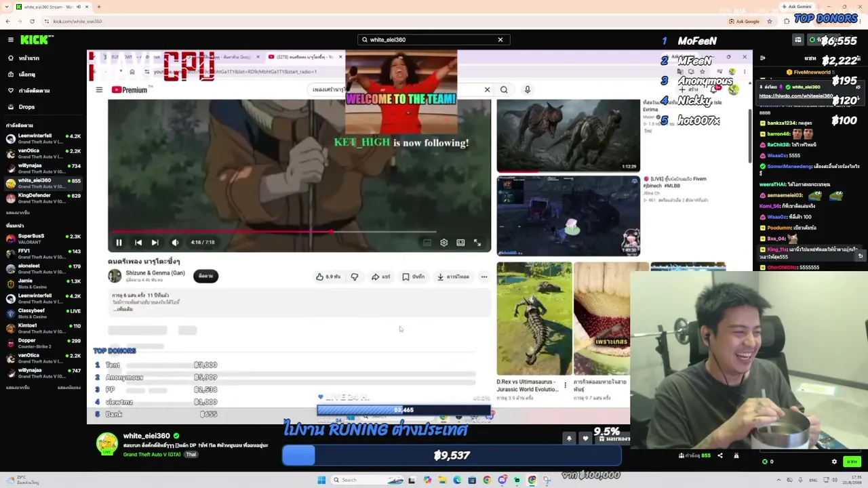Download the YouTube video
This screenshot has height=488, width=868.
coord(454,277)
